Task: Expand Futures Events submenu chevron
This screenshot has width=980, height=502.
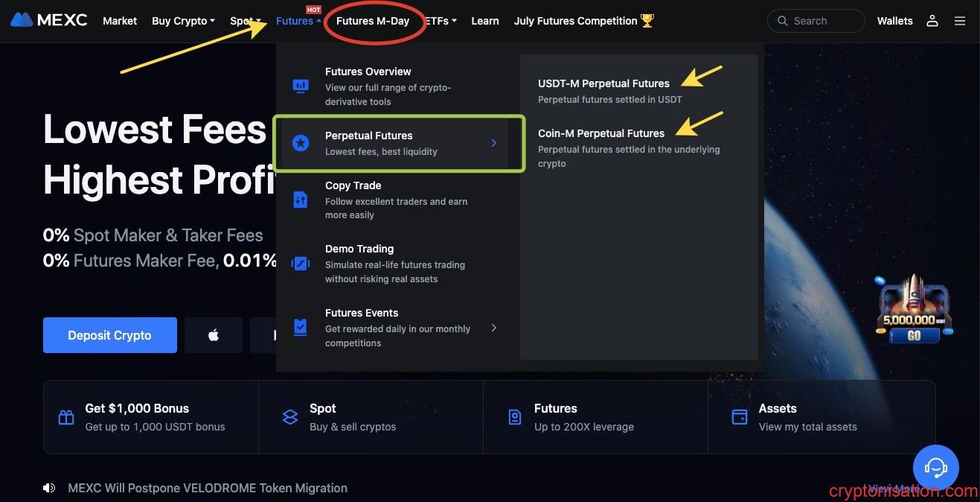Action: click(x=493, y=328)
